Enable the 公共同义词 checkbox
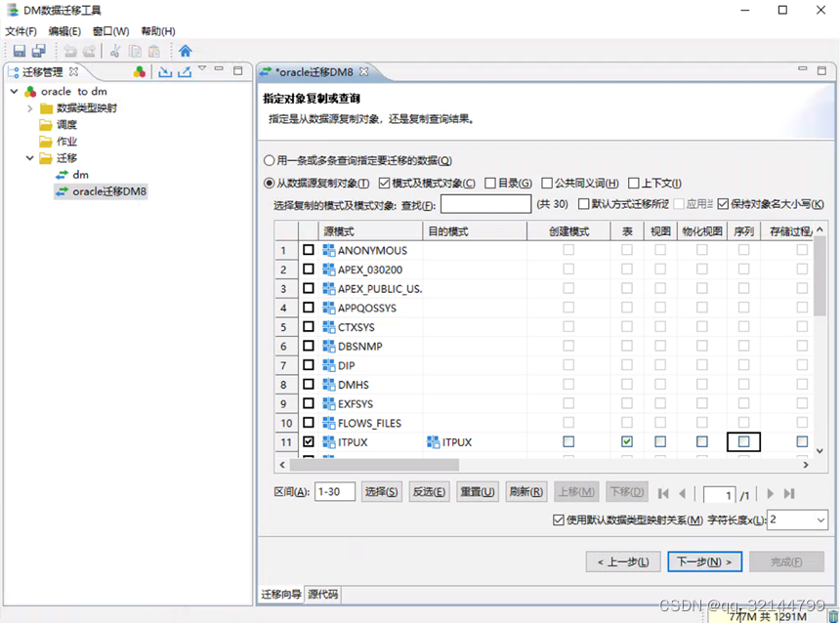The width and height of the screenshot is (840, 623). point(546,184)
